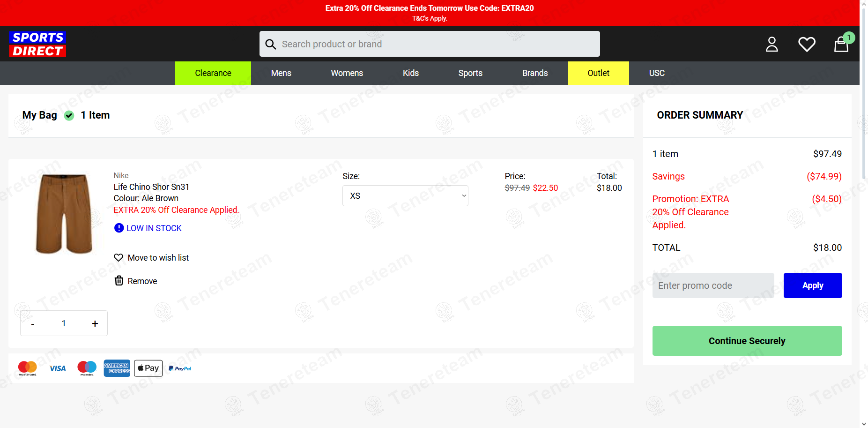Screen dimensions: 868x428
Task: Click the EXTRA 20% Off Clearance Applied item text
Action: click(176, 210)
